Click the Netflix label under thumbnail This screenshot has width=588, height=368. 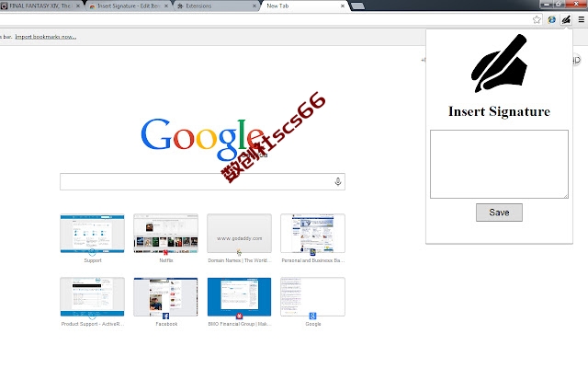tap(166, 260)
